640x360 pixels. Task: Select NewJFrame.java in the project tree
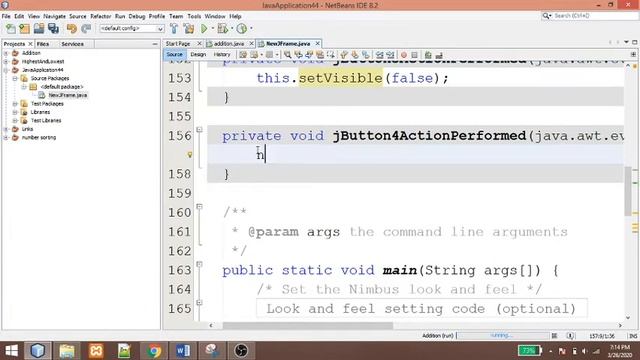[67, 95]
